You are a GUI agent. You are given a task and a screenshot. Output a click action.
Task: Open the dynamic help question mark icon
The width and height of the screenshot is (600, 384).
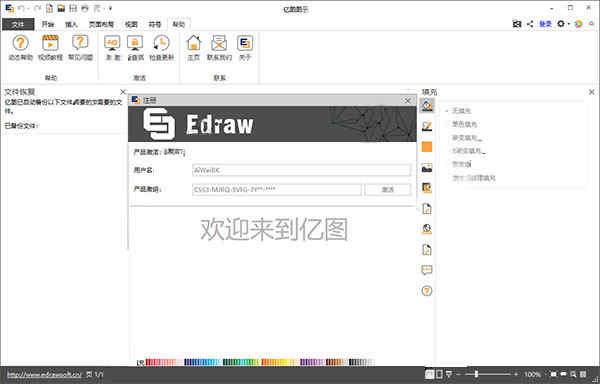(x=20, y=43)
